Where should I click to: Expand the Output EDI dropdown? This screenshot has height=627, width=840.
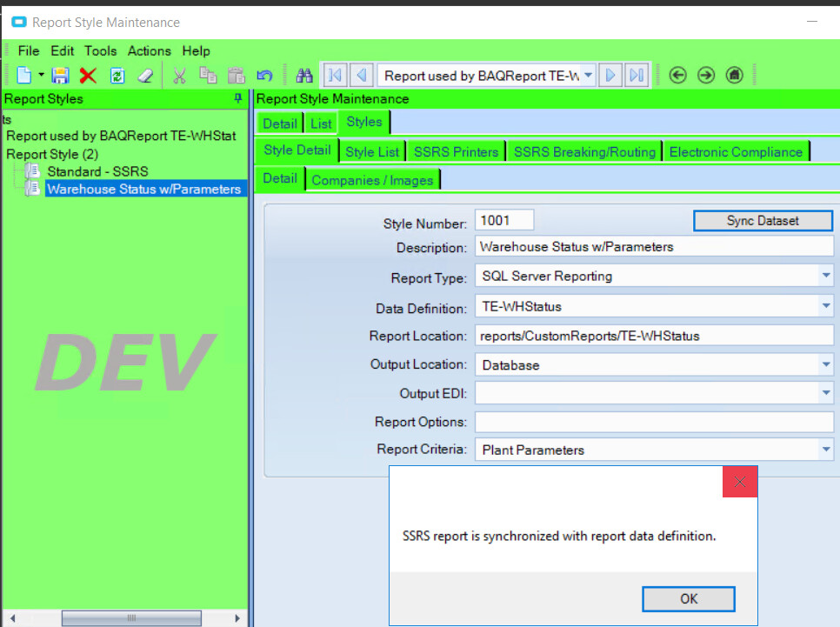pos(825,393)
